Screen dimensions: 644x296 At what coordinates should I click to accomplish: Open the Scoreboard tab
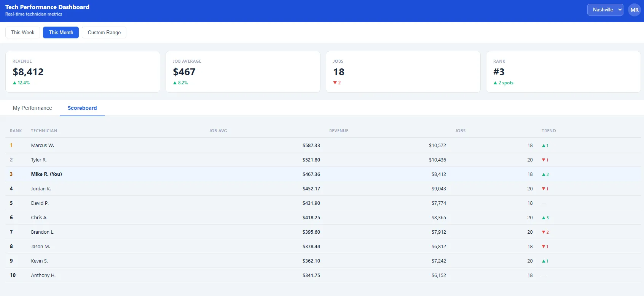pos(82,108)
